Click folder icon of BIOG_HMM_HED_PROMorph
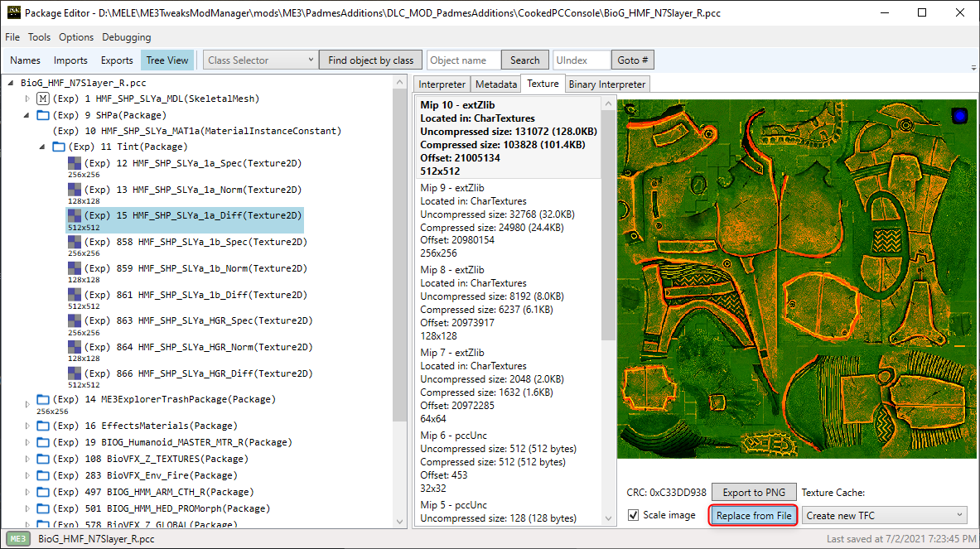Image resolution: width=980 pixels, height=549 pixels. click(43, 508)
